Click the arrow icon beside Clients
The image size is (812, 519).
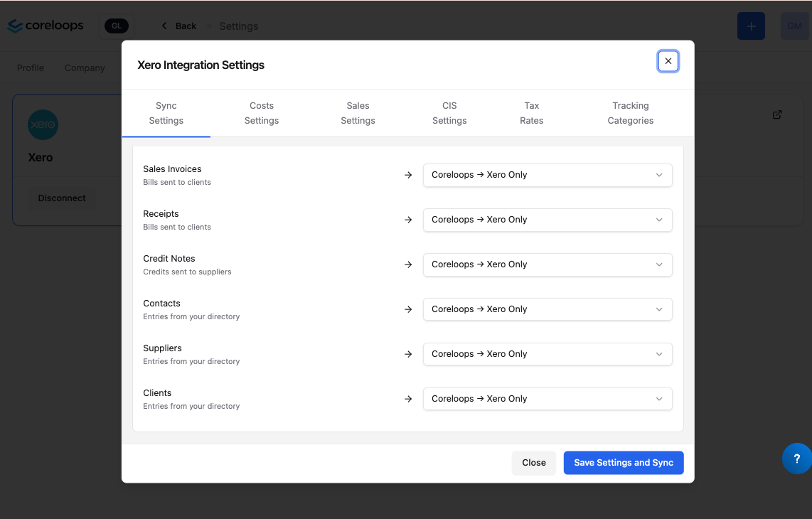pos(408,399)
